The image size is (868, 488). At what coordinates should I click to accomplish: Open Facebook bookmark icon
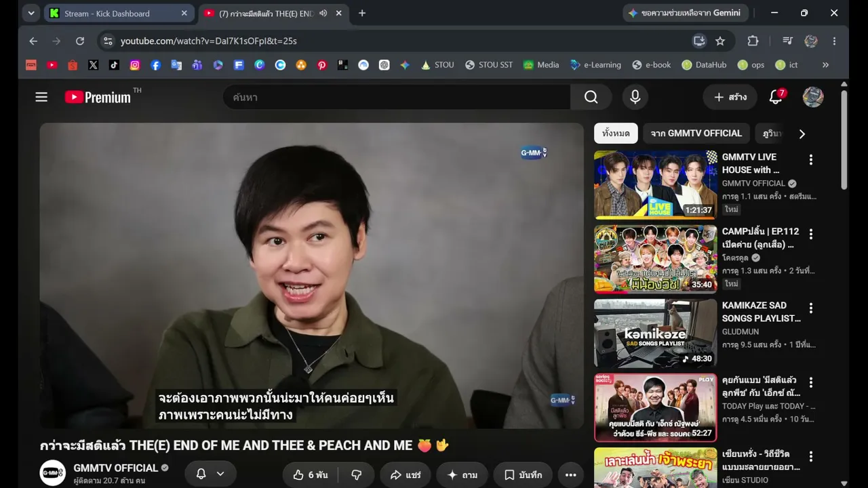point(155,65)
